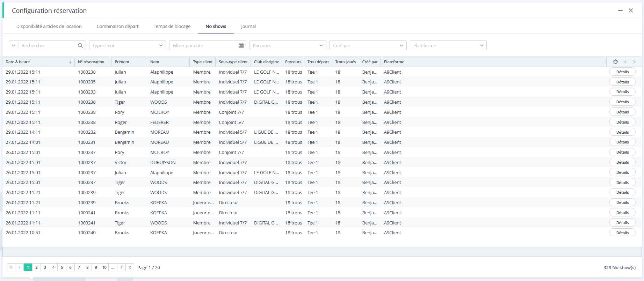Click Conjoint 5/7 sub-type cell
The height and width of the screenshot is (281, 644).
tap(232, 123)
